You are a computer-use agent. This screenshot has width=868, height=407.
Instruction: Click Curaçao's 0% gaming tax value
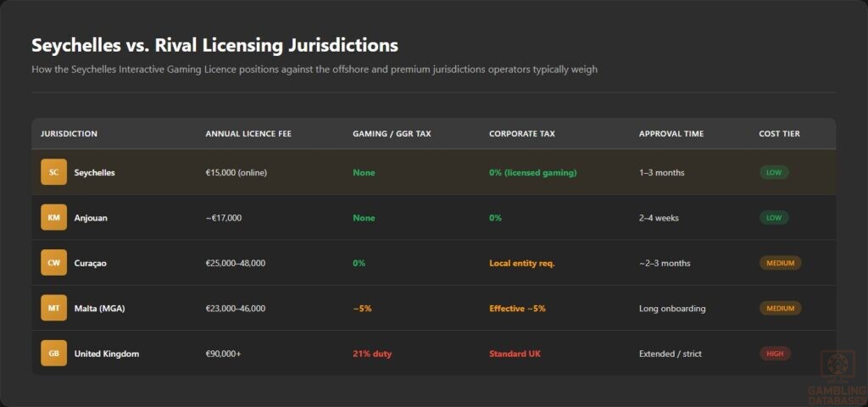pos(359,263)
